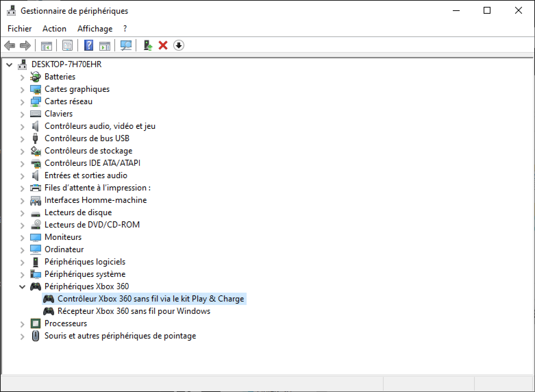This screenshot has height=392, width=535.
Task: Expand the Processeurs category
Action: point(22,324)
